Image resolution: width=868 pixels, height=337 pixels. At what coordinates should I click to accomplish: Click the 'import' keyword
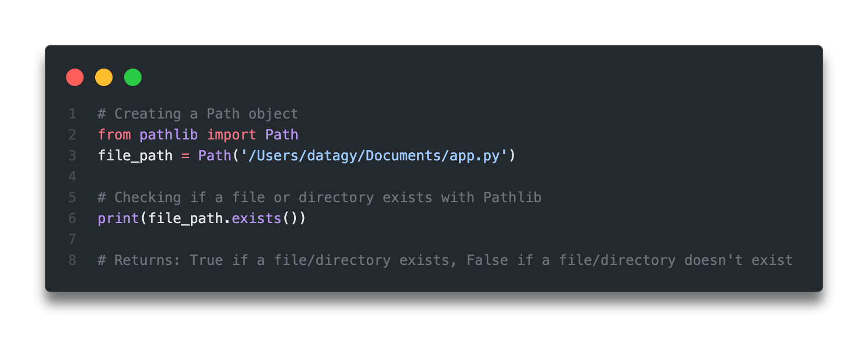coord(232,135)
